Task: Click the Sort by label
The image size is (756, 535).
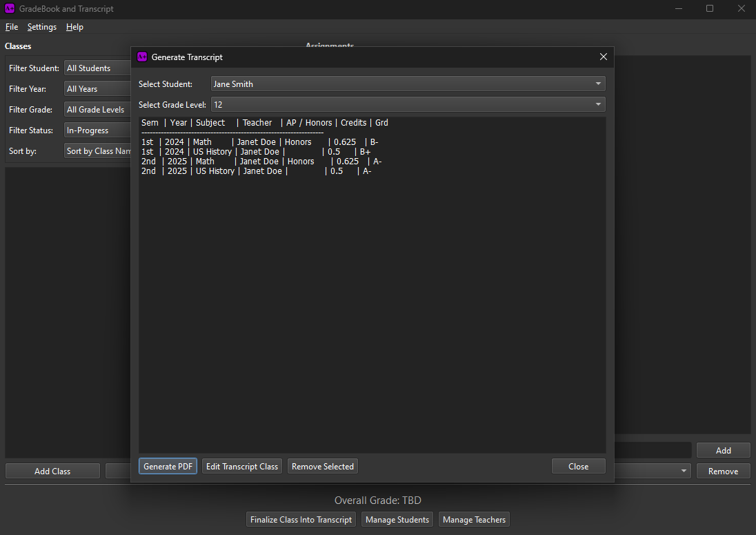Action: 23,151
